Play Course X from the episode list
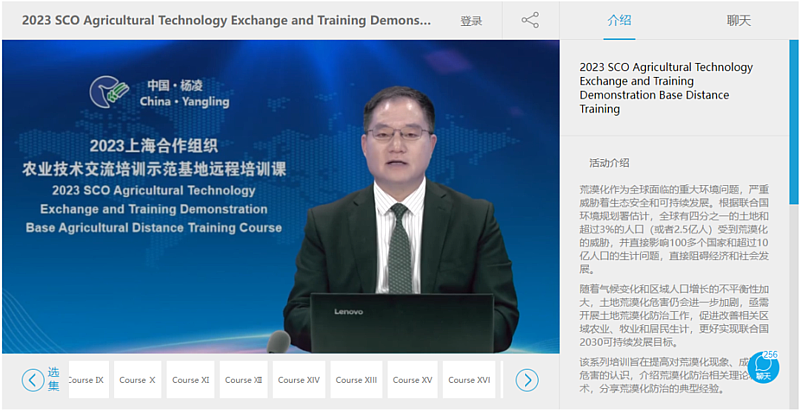 tap(137, 380)
